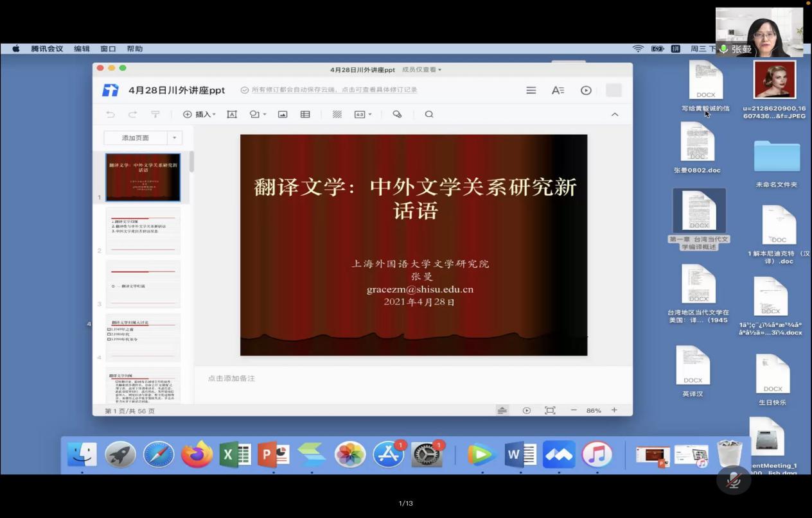This screenshot has width=812, height=518.
Task: Open the text format icon
Action: tap(558, 91)
